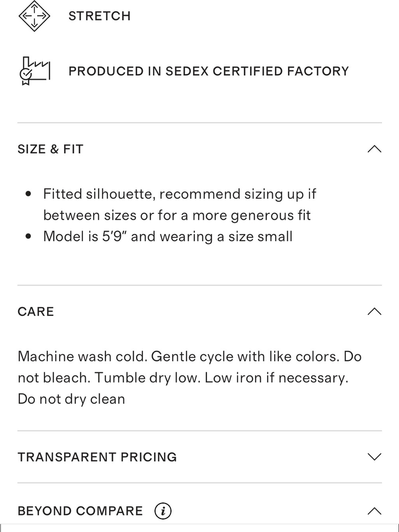399x532 pixels.
Task: Open the Beyond Compare info icon
Action: 163,511
